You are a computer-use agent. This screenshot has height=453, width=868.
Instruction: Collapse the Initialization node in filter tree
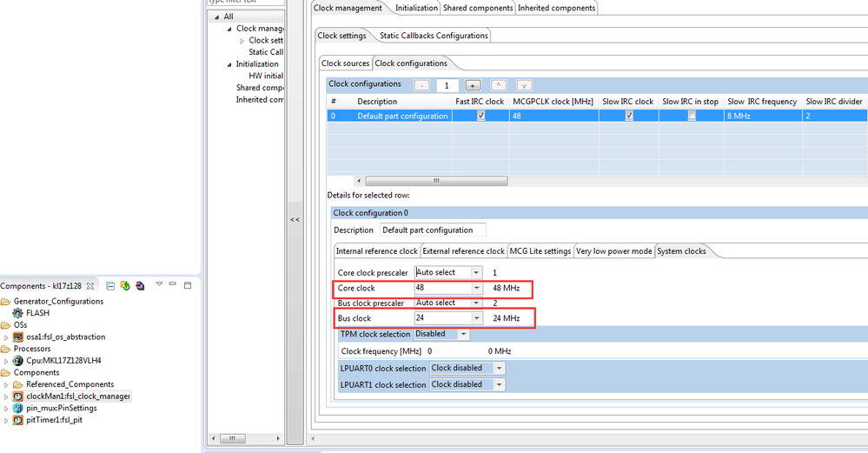[229, 65]
